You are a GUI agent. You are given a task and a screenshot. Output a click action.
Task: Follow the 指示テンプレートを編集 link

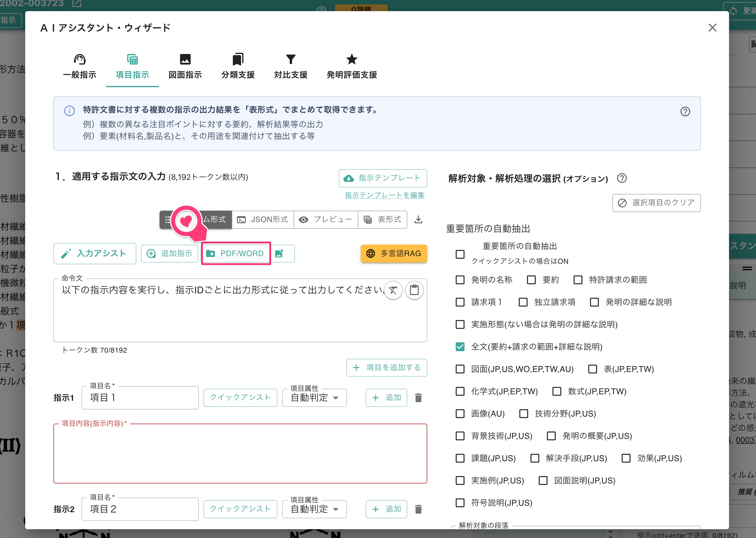point(384,195)
